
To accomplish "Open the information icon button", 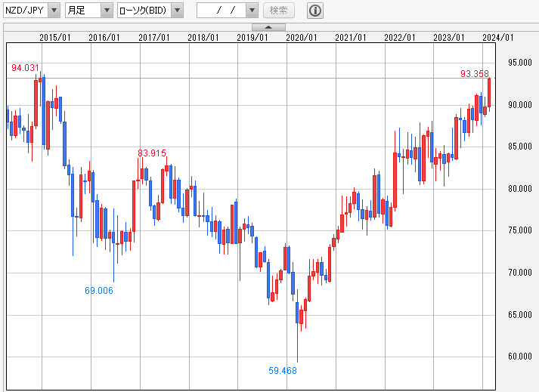I will pos(315,11).
